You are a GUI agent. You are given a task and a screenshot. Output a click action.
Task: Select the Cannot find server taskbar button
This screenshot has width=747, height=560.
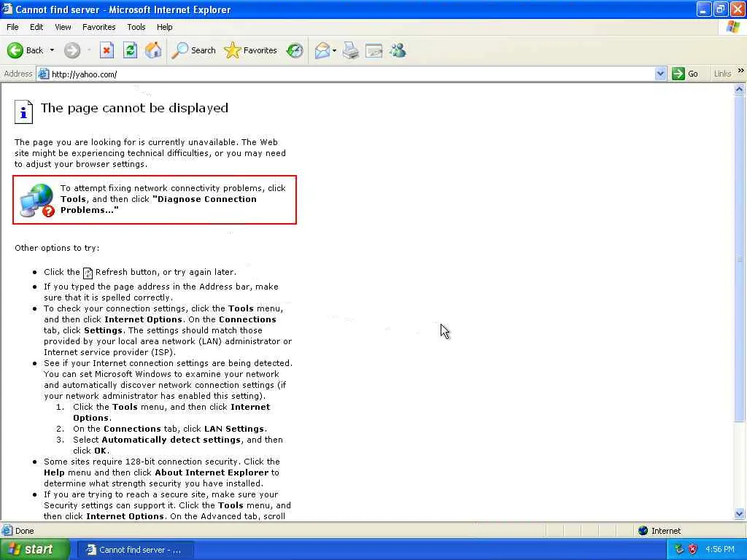(136, 550)
